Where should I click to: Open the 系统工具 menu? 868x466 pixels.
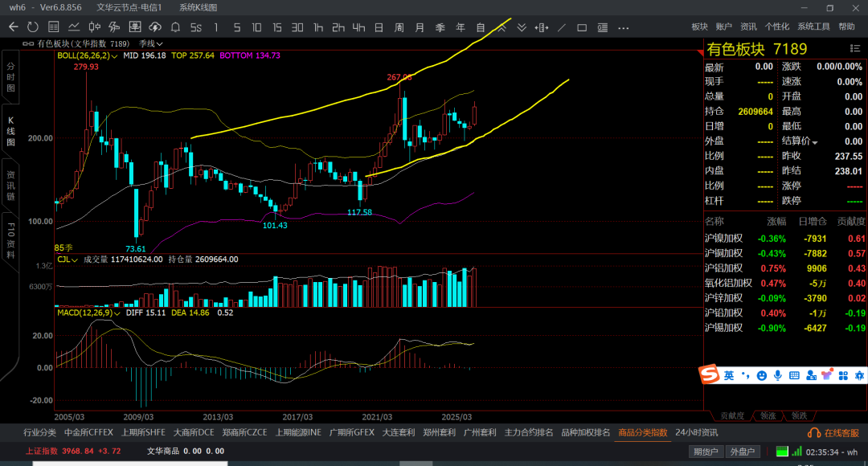[813, 27]
